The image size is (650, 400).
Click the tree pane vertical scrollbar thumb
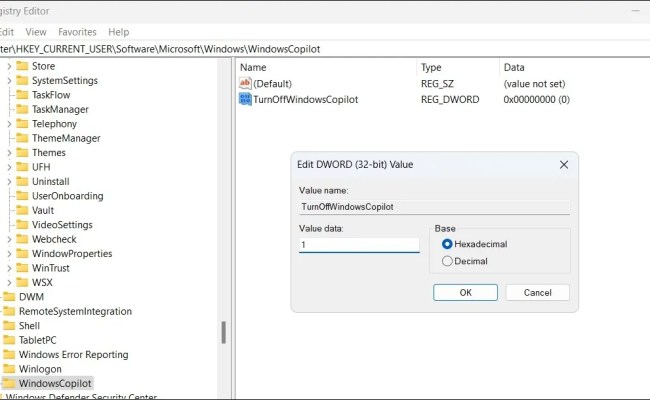click(223, 332)
